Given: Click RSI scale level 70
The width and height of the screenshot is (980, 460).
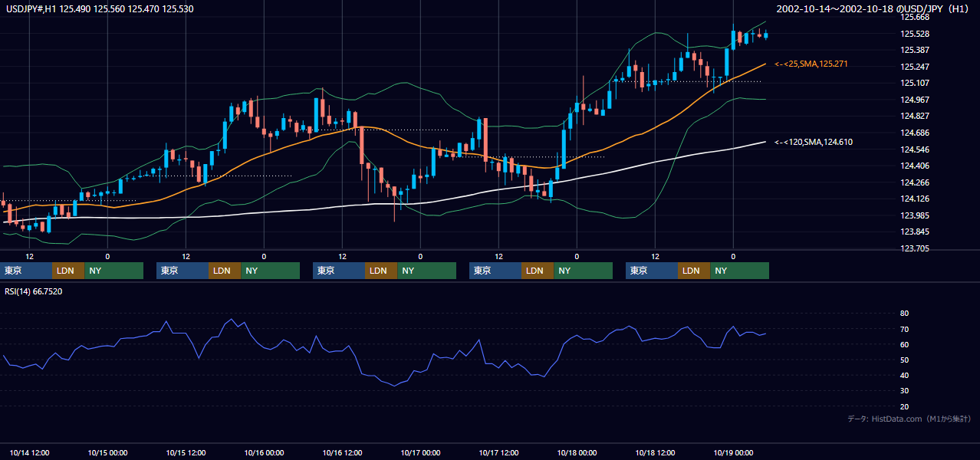Looking at the screenshot, I should tap(904, 329).
